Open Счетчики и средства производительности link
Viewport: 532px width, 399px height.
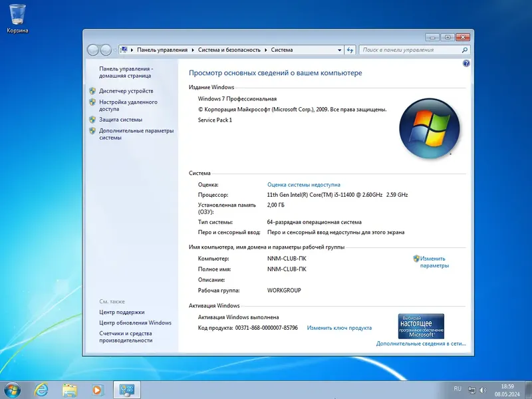pos(126,337)
